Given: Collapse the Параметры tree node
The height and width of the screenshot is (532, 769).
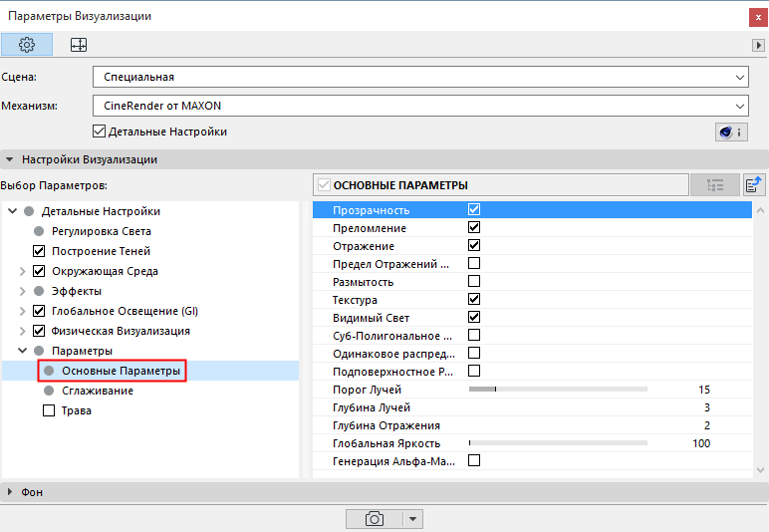Looking at the screenshot, I should (23, 351).
